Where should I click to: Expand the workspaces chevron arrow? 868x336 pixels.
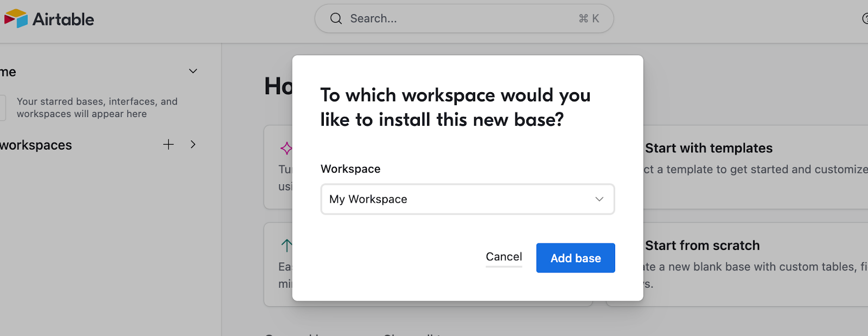(193, 145)
